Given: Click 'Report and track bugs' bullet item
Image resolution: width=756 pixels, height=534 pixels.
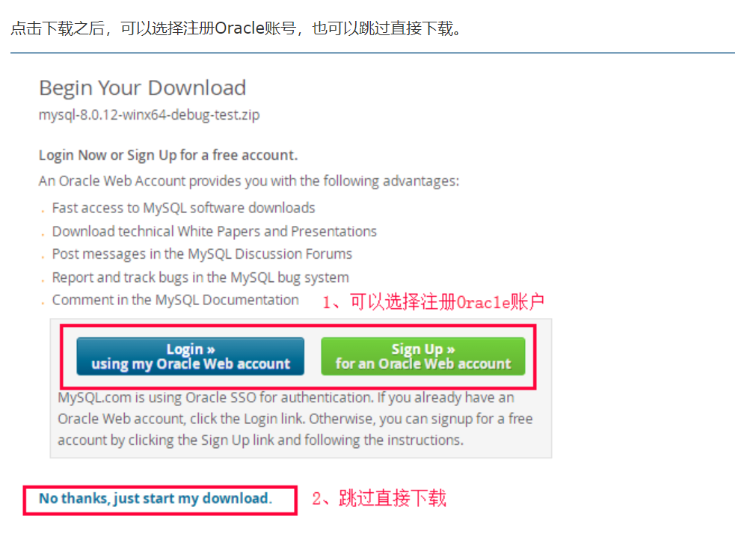Looking at the screenshot, I should pos(200,277).
